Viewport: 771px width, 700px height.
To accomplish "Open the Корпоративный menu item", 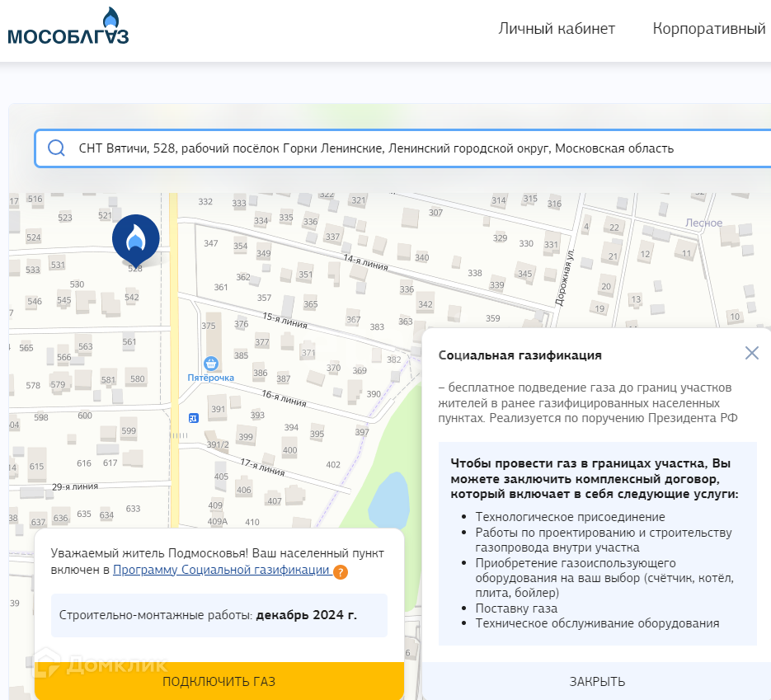I will click(x=711, y=29).
